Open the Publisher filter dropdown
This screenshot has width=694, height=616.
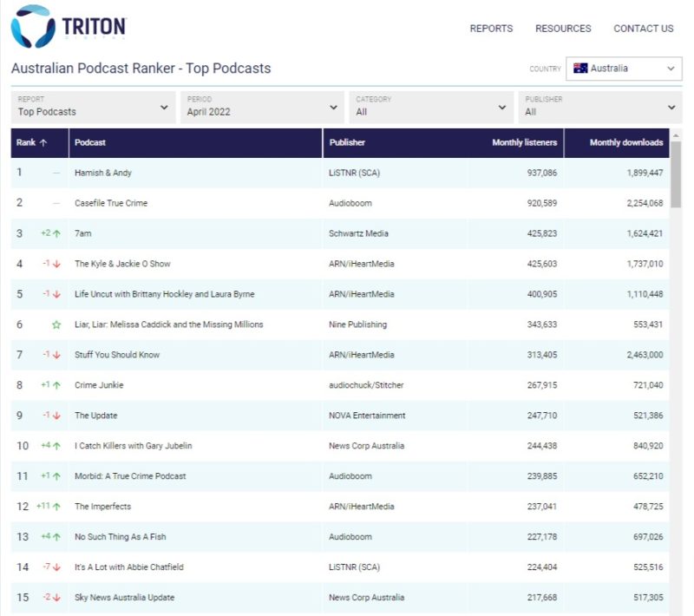point(599,107)
